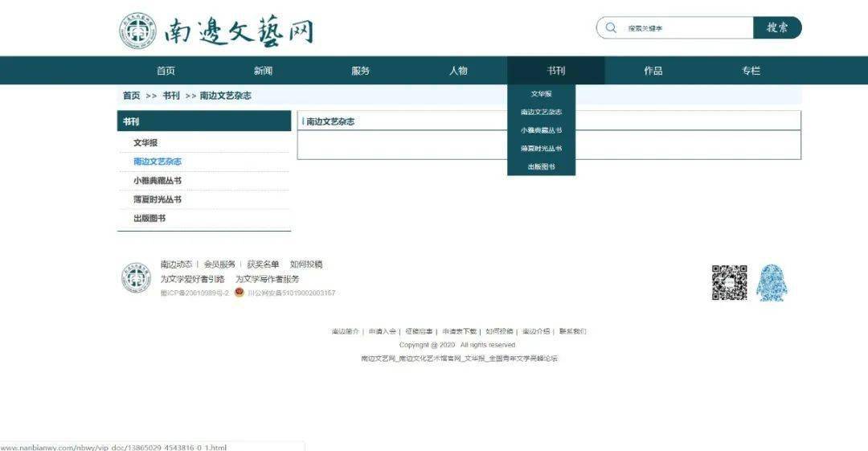
Task: Click the 南边文艺网_南边文化艺术馆官网 footer line
Action: (459, 359)
